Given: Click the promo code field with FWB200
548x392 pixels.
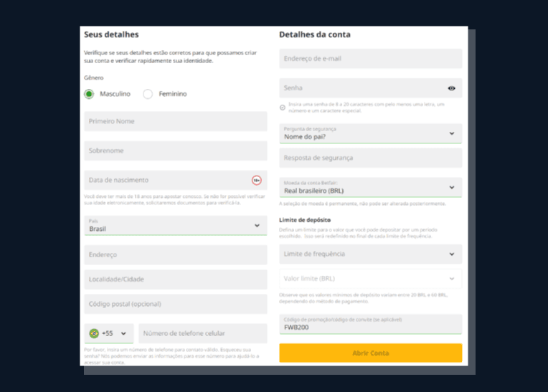Looking at the screenshot, I should click(x=370, y=324).
